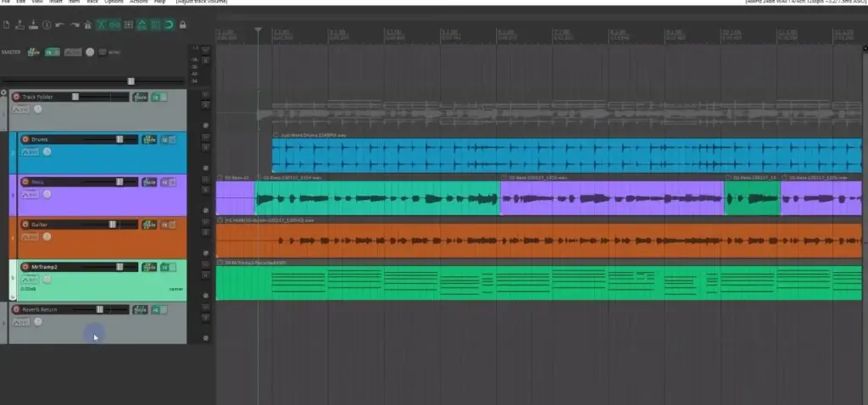
Task: Solo the Drums track
Action: [206, 147]
